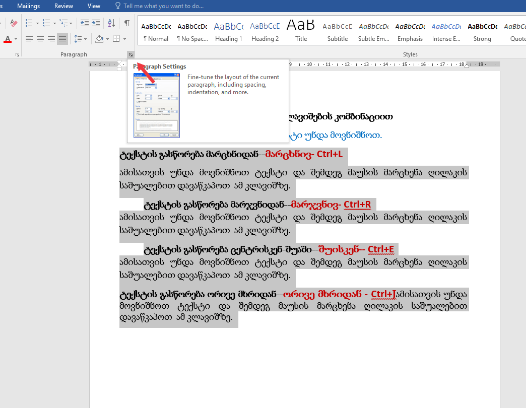Screen dimensions: 526x408
Task: Expand the Multilevel List dropdown arrow
Action: coord(71,23)
